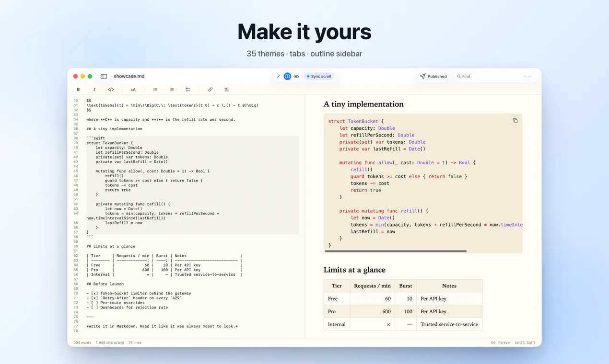Insert a numbered list
Image resolution: width=609 pixels, height=364 pixels.
172,90
